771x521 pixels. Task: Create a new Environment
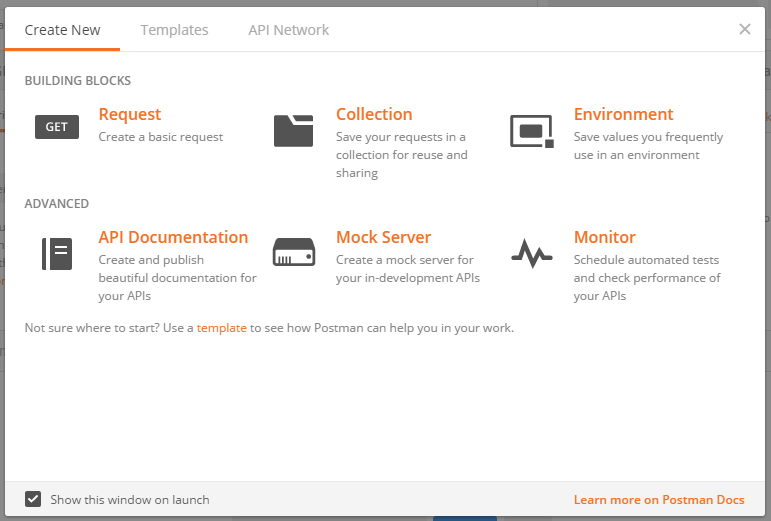tap(623, 114)
